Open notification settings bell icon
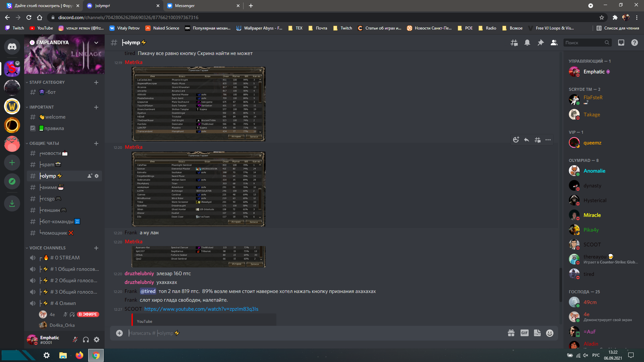This screenshot has height=362, width=644. pos(527,43)
